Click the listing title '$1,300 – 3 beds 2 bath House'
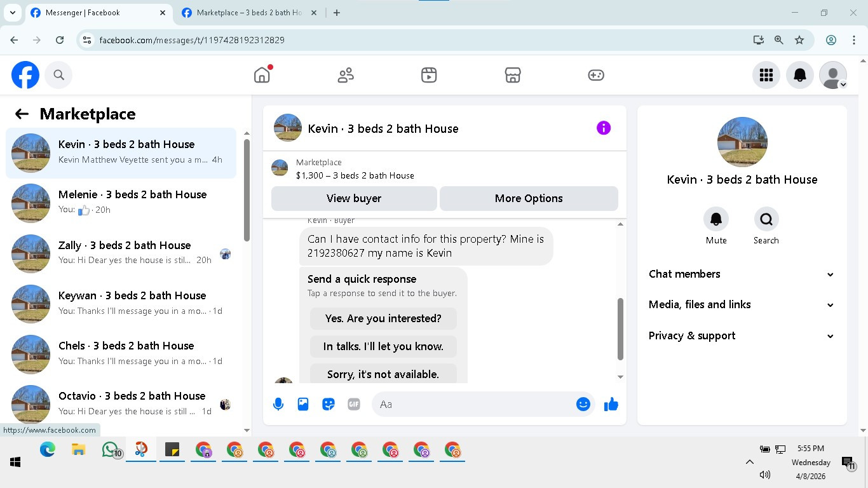The width and height of the screenshot is (868, 488). (355, 175)
